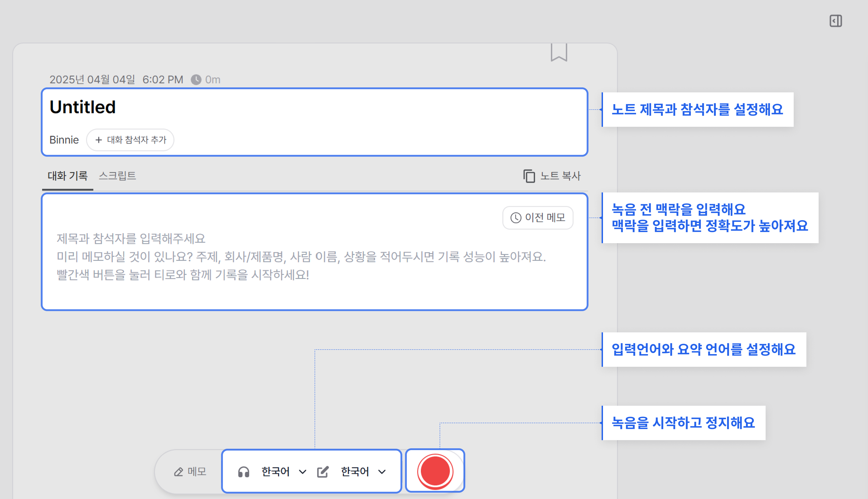Click the Binnie participant name
The height and width of the screenshot is (499, 868).
click(x=64, y=140)
